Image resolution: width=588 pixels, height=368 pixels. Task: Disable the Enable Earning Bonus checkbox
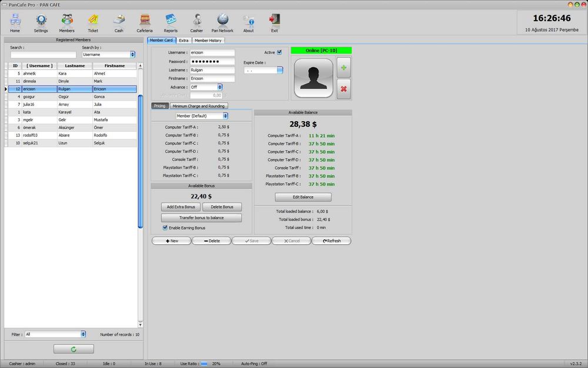pos(165,228)
